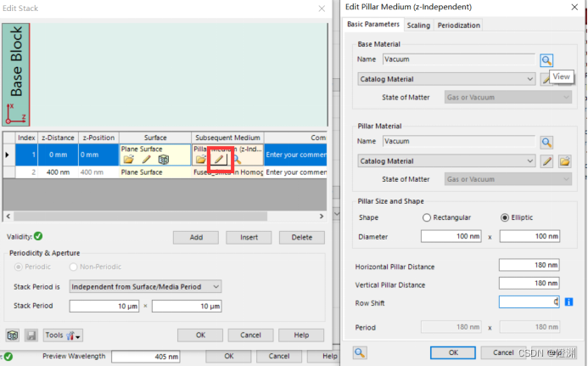Sort by Subsequent Medium column header
Screen dimensions: 588x366
point(227,138)
